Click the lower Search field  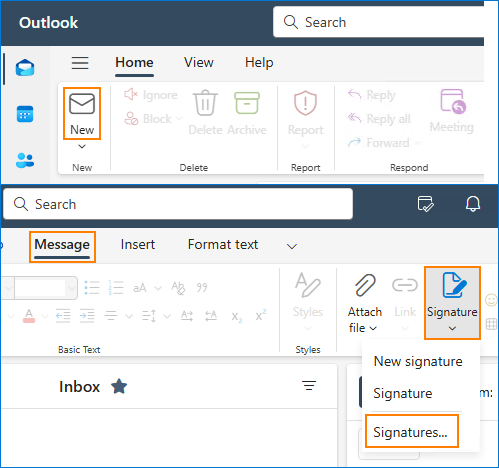point(178,204)
